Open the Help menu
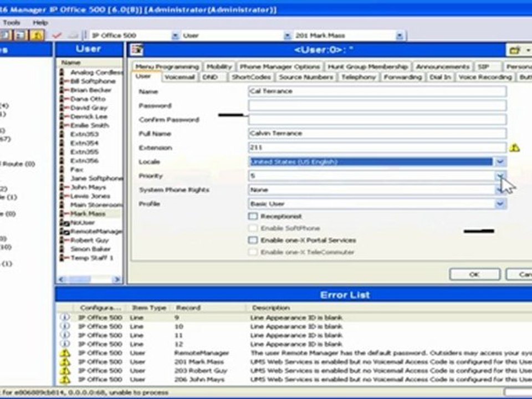 click(40, 23)
